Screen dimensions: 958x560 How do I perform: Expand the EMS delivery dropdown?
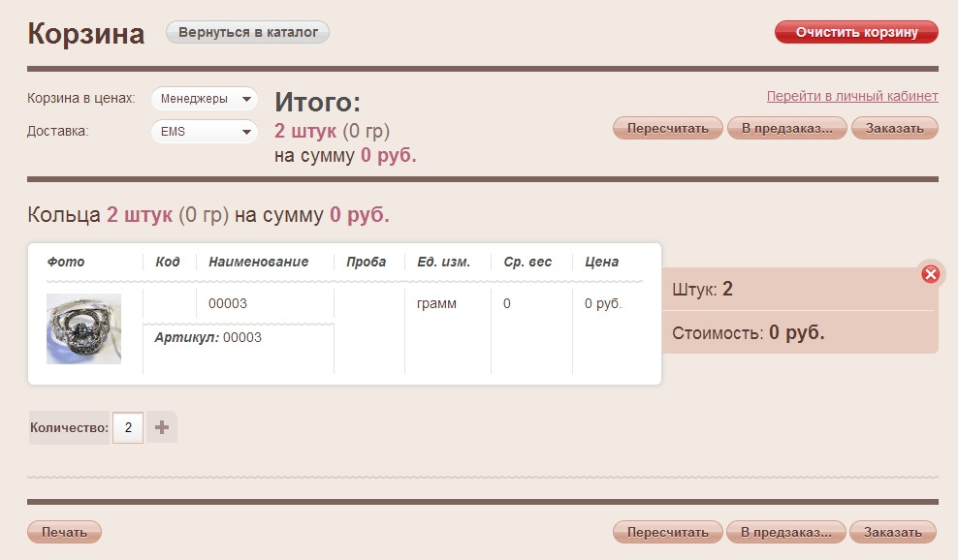[x=204, y=132]
